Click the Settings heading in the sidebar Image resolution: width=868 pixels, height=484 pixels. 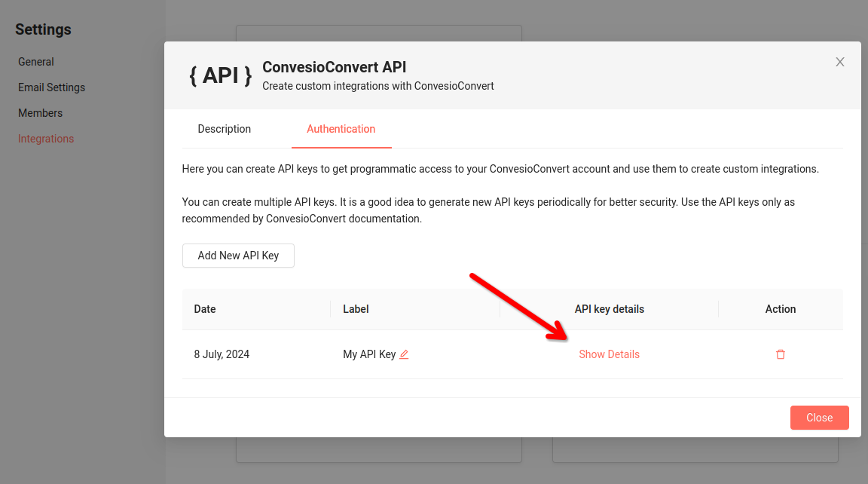(x=43, y=29)
